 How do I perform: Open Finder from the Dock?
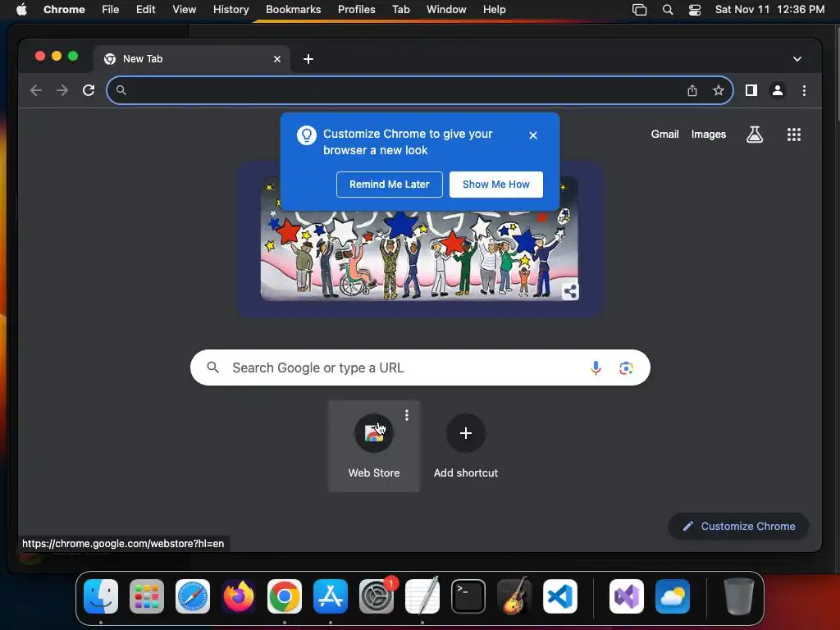(x=101, y=596)
